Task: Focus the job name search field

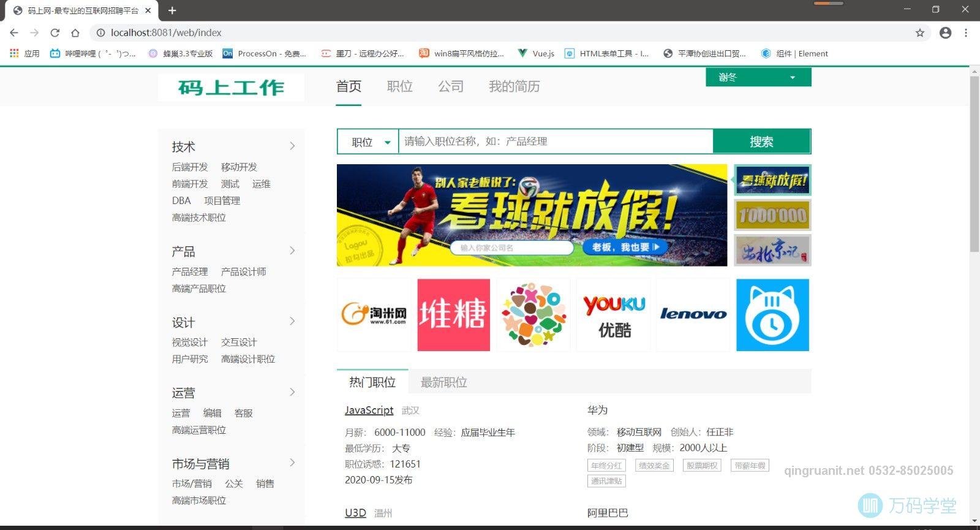Action: click(556, 142)
